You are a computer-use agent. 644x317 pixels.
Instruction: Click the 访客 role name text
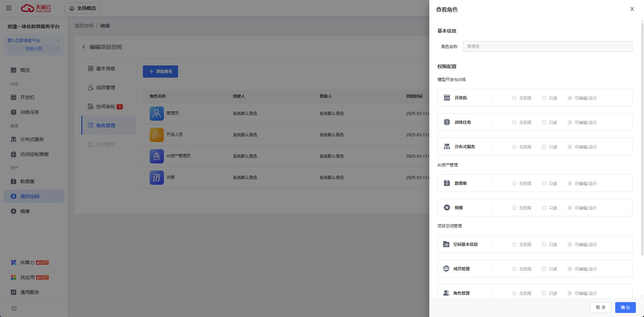(171, 177)
